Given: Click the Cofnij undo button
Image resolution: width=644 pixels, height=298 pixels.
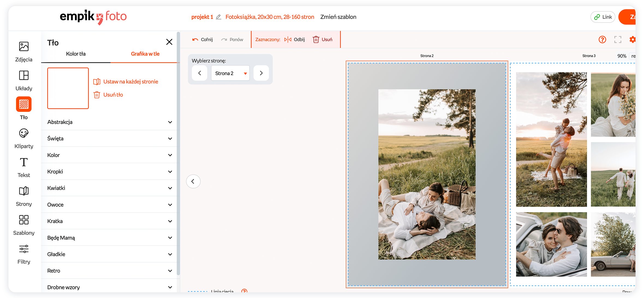Looking at the screenshot, I should click(202, 40).
